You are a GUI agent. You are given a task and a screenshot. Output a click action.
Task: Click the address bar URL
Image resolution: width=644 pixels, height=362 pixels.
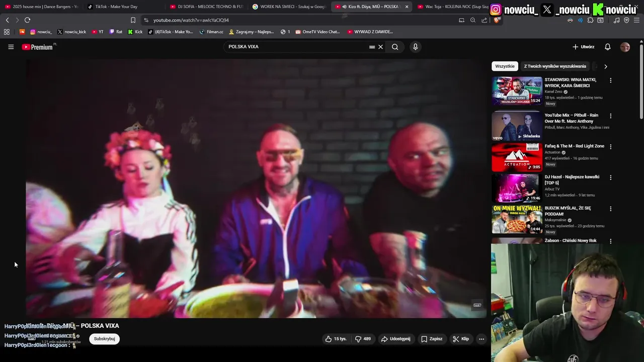click(191, 20)
